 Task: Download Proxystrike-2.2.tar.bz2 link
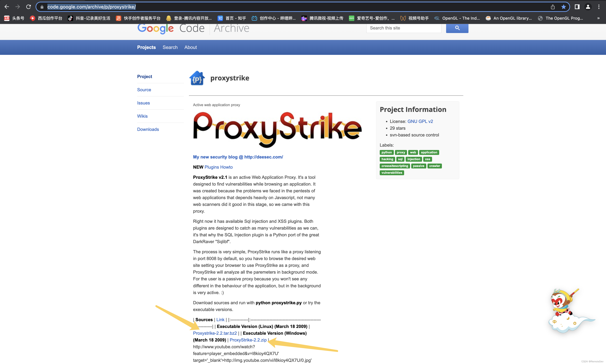215,333
